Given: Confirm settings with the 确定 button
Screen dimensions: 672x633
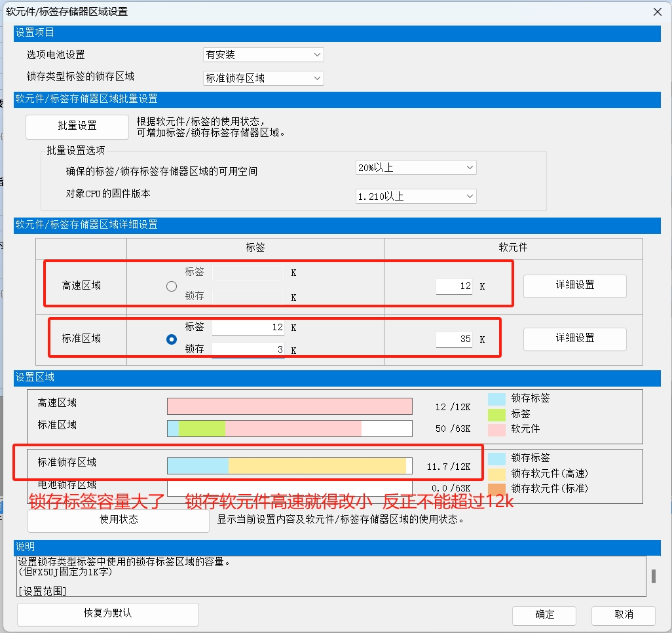Looking at the screenshot, I should click(544, 615).
